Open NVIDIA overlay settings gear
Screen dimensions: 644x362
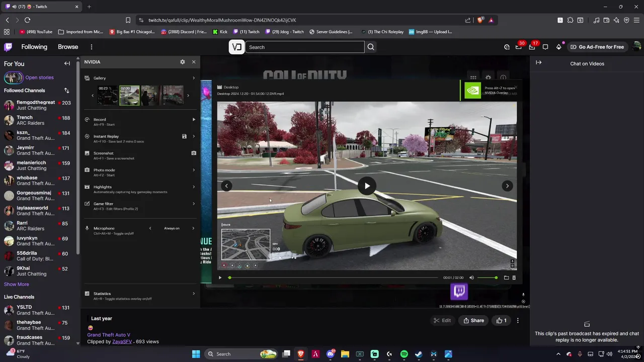[182, 62]
